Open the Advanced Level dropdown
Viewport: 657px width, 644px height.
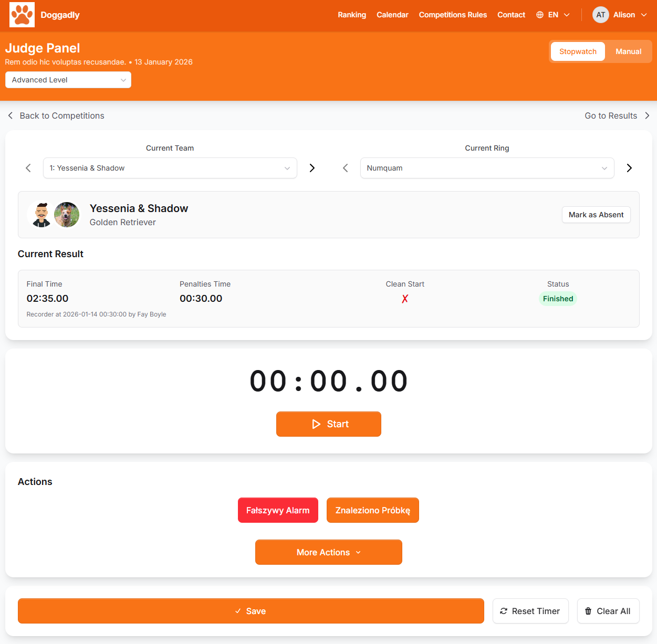point(68,79)
